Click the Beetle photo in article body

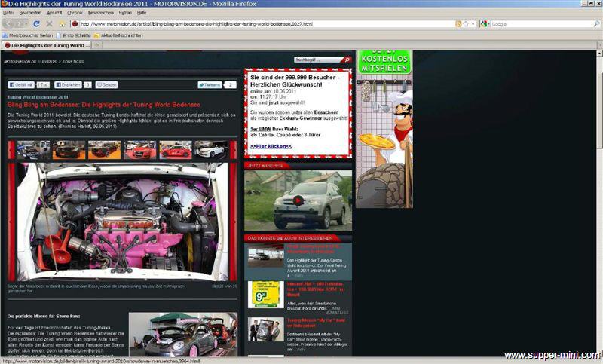pyautogui.click(x=183, y=335)
